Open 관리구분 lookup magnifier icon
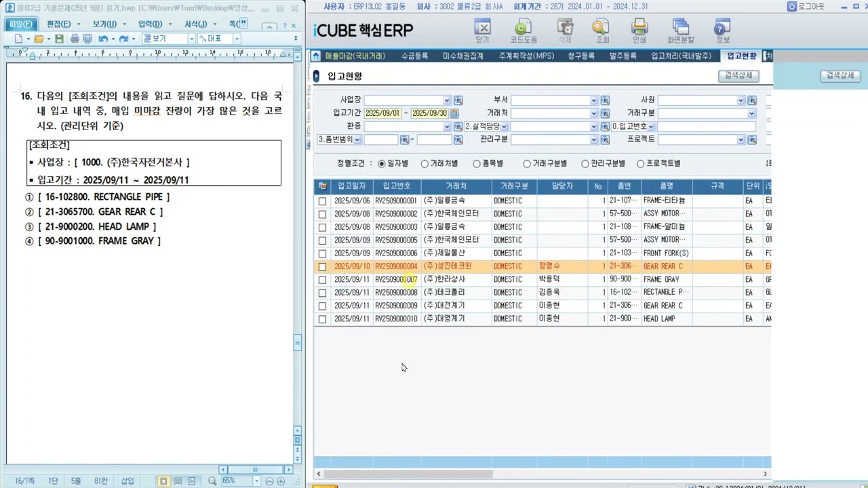Screen dimensions: 868x488 point(605,140)
